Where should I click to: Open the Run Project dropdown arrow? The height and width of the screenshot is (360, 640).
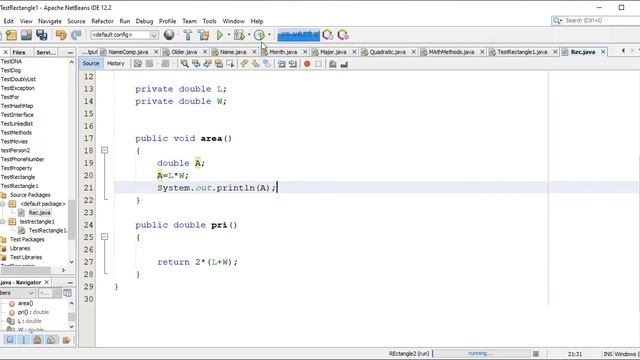229,35
